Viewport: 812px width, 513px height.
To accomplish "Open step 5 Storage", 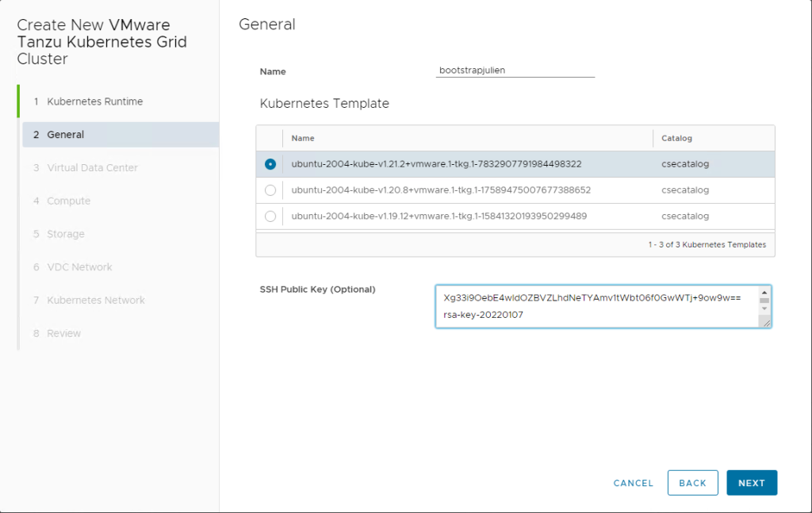I will point(59,234).
